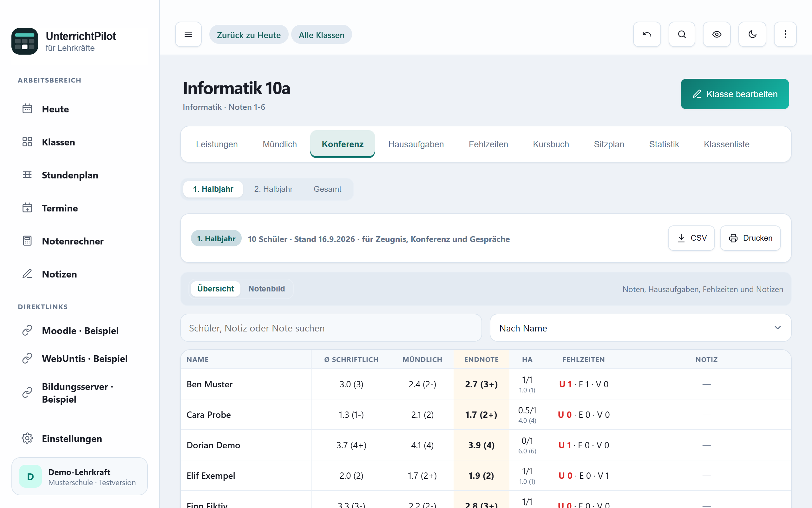Open the Moodle · Beispiel link
The image size is (812, 508).
[x=80, y=331]
